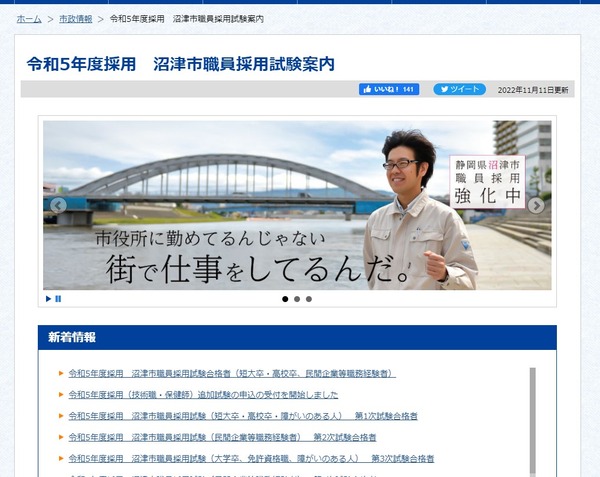Show previous slide with left arrow
This screenshot has height=477, width=600.
[x=58, y=205]
